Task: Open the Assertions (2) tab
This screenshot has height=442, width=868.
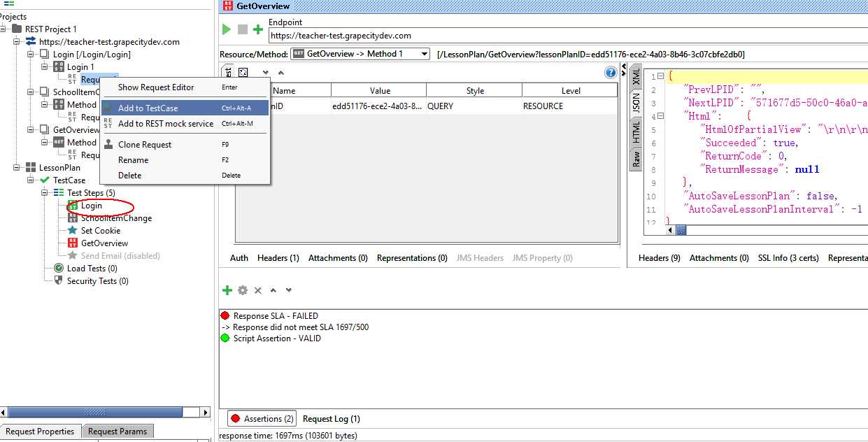Action: (262, 419)
